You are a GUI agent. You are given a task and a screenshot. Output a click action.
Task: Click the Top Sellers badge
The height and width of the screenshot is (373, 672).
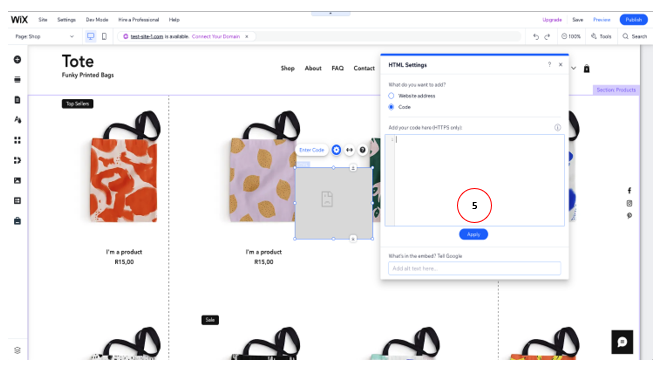click(x=78, y=104)
